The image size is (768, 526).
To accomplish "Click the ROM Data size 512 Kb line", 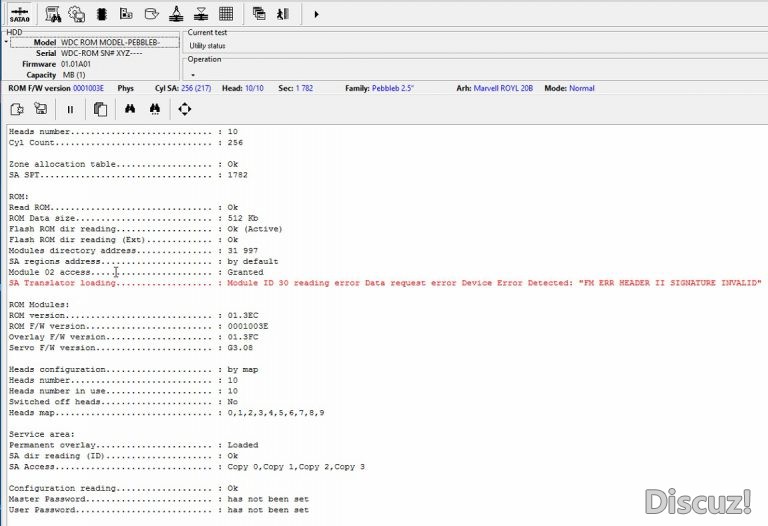I will pyautogui.click(x=133, y=218).
